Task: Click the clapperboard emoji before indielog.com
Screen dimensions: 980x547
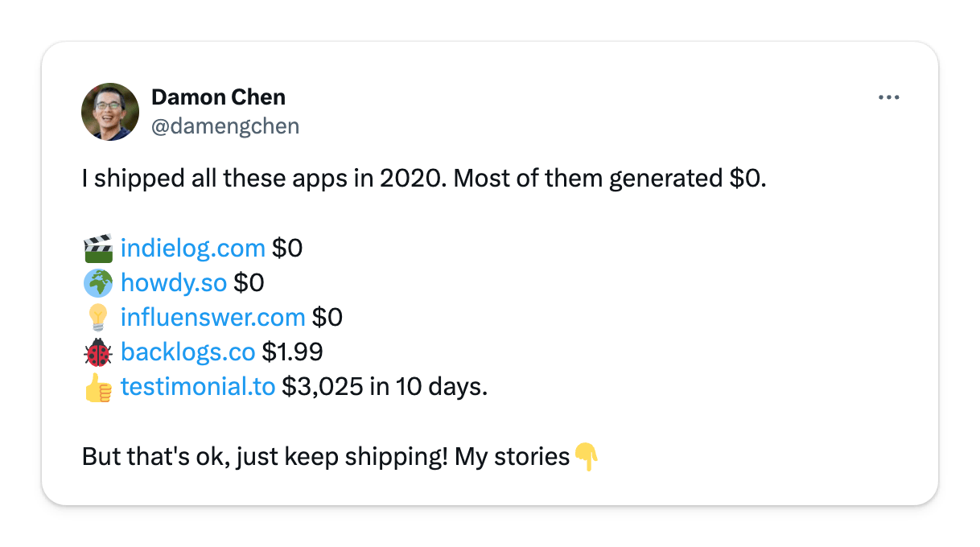Action: coord(97,249)
